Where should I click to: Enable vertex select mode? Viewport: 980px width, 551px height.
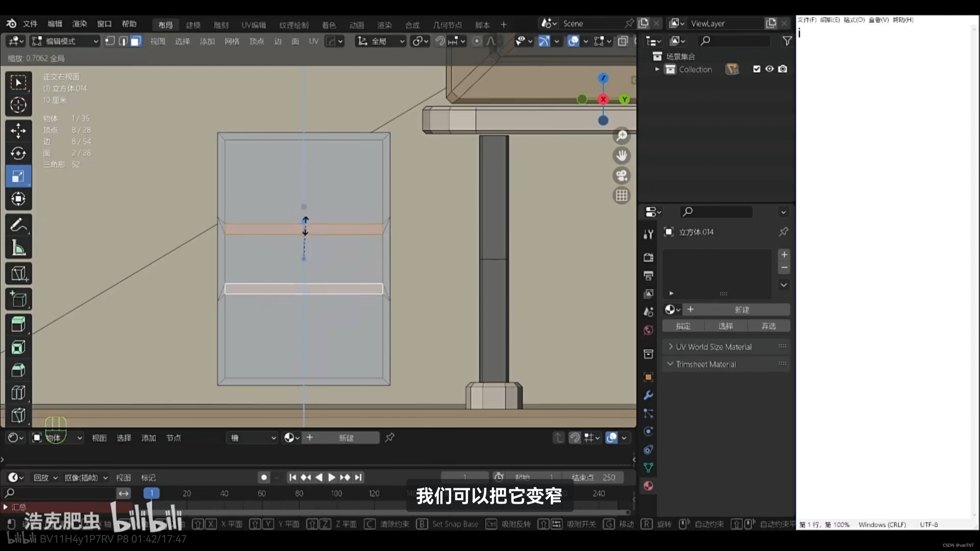click(110, 41)
